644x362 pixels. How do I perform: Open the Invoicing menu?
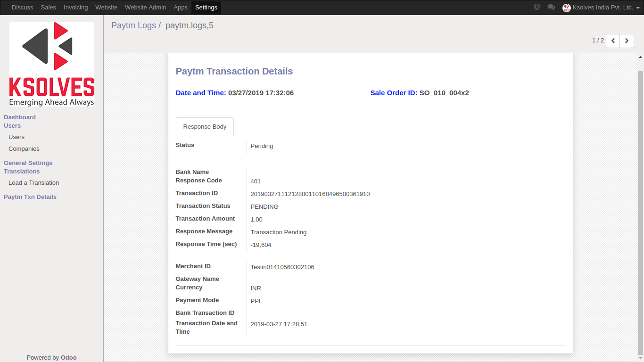pos(75,7)
